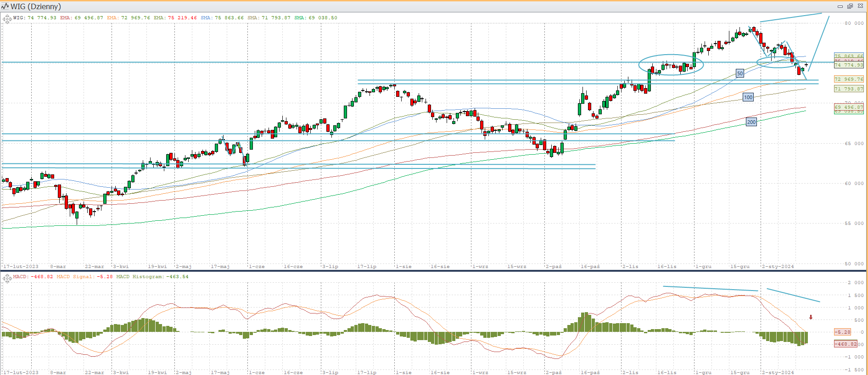This screenshot has height=375, width=868.
Task: Click the blue SMA 75 863.66 legend entry
Action: click(x=222, y=18)
